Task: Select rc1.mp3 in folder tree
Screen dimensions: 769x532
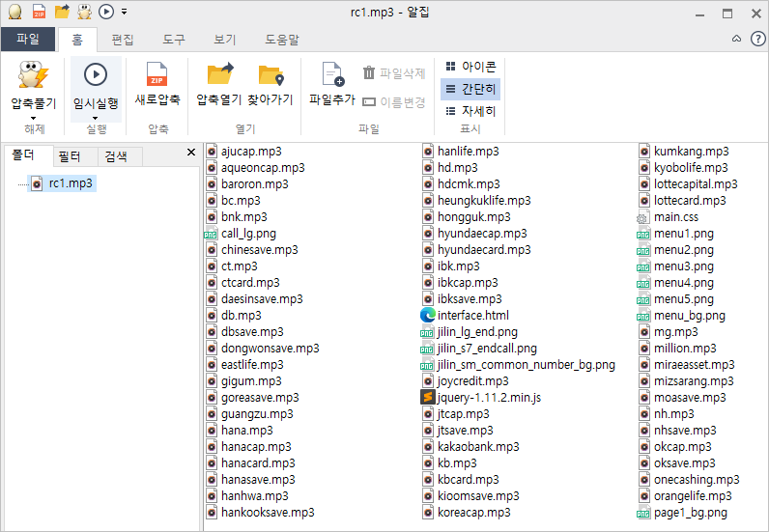Action: (63, 183)
